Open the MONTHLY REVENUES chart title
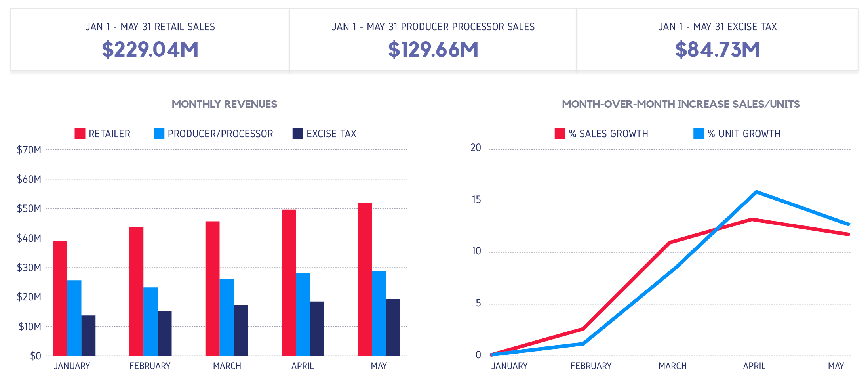868x386 pixels. click(224, 105)
